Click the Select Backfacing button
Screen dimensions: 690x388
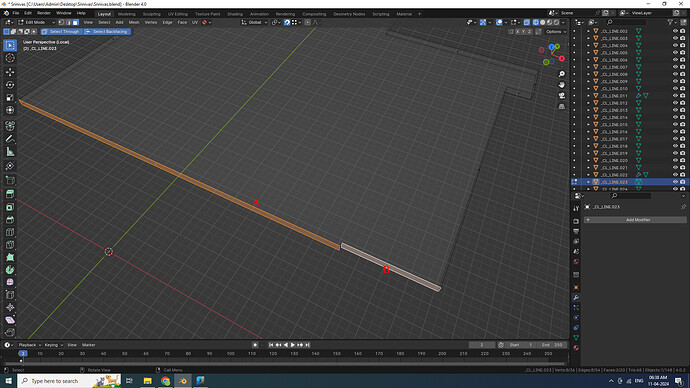pos(107,32)
